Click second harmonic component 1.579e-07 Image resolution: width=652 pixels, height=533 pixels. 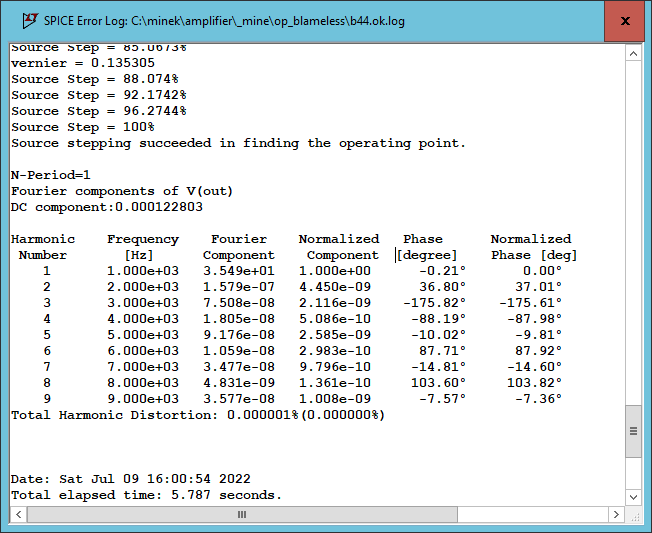(x=239, y=287)
